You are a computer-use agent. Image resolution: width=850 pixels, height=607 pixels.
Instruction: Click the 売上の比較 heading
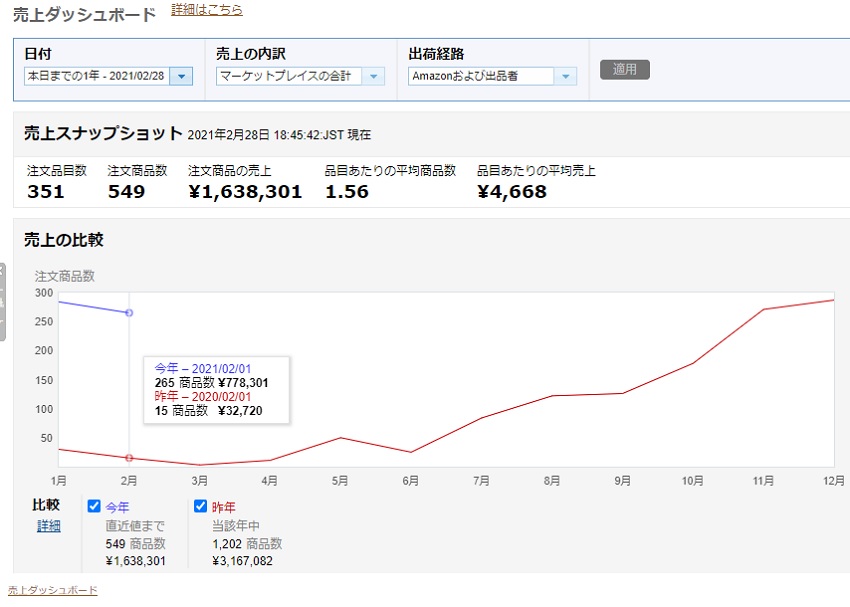pos(63,240)
